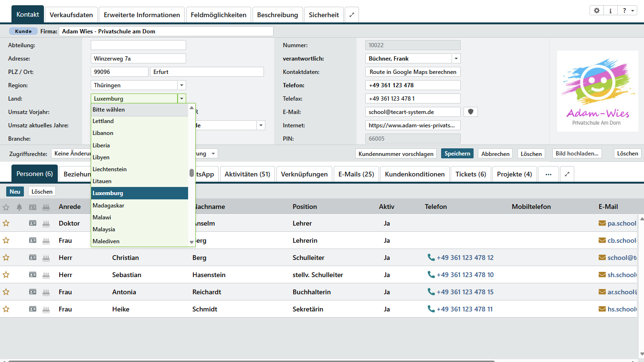Click the expand icon after the Projekte tab

567,174
